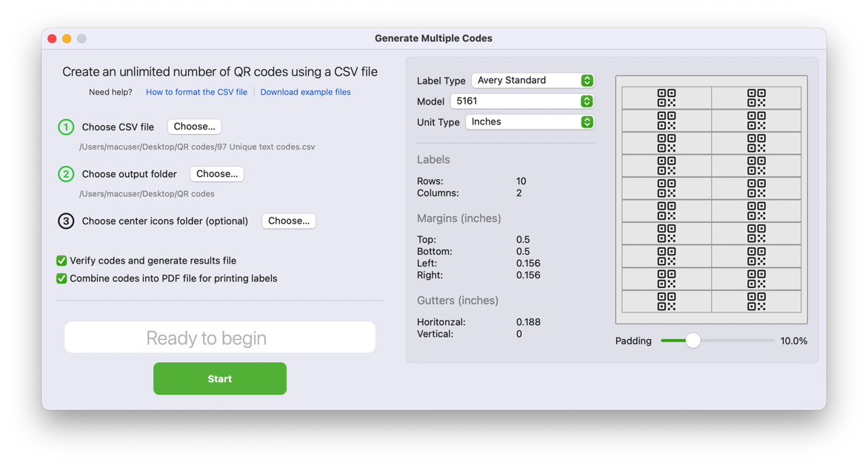Click the label sheet preview thumbnail

coord(711,200)
